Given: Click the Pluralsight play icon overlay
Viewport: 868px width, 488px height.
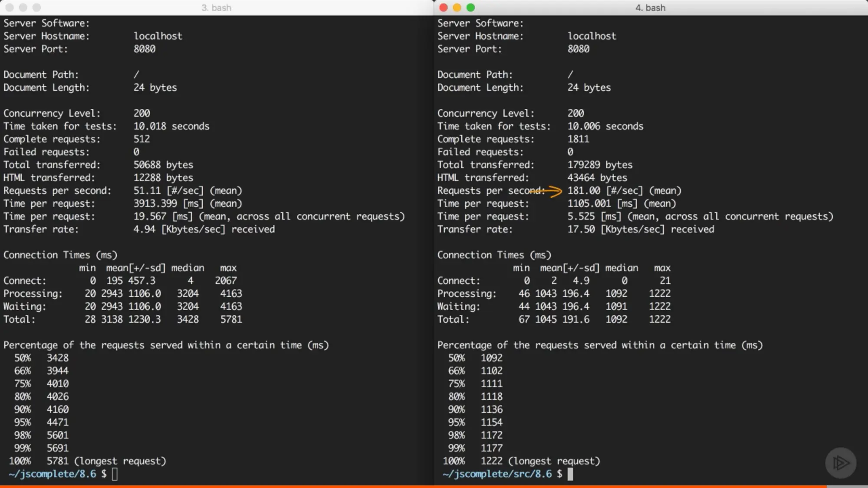Looking at the screenshot, I should coord(841,463).
